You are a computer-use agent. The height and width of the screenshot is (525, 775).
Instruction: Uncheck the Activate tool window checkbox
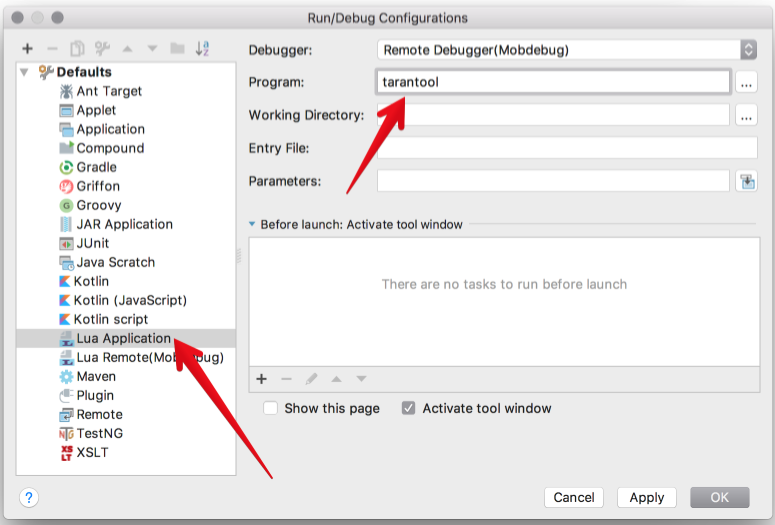(408, 408)
